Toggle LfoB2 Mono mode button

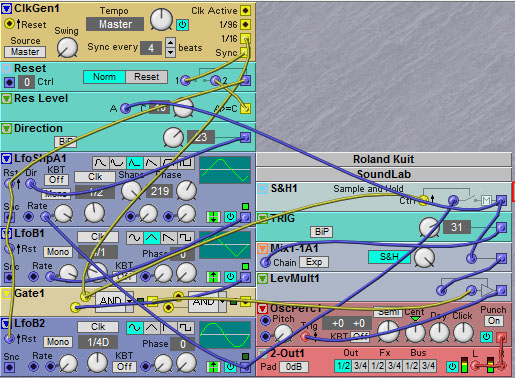click(x=58, y=342)
